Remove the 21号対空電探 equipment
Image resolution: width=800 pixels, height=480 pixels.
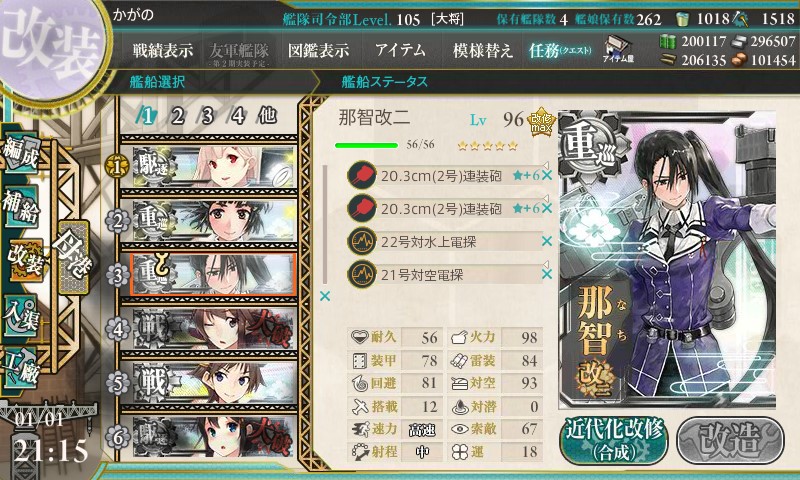[x=546, y=274]
